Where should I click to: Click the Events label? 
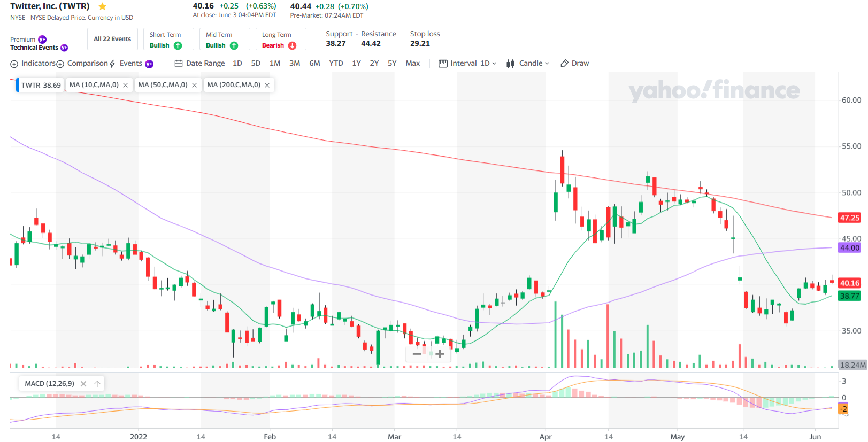pos(131,63)
